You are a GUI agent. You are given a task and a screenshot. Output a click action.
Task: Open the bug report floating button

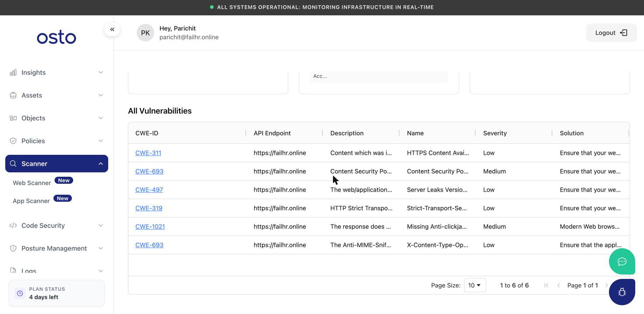pyautogui.click(x=622, y=292)
